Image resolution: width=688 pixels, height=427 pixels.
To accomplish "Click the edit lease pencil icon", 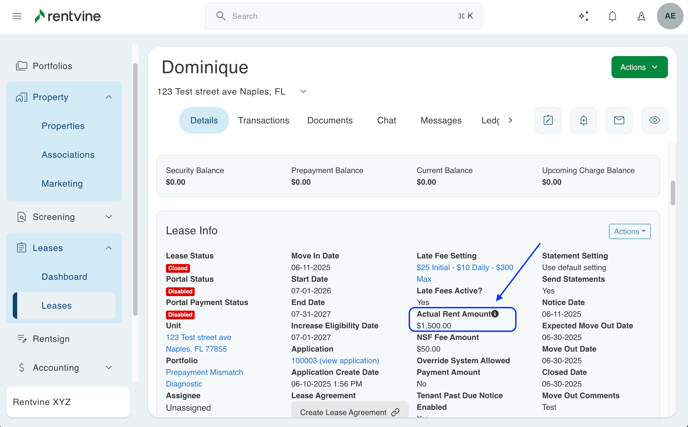I will point(548,120).
